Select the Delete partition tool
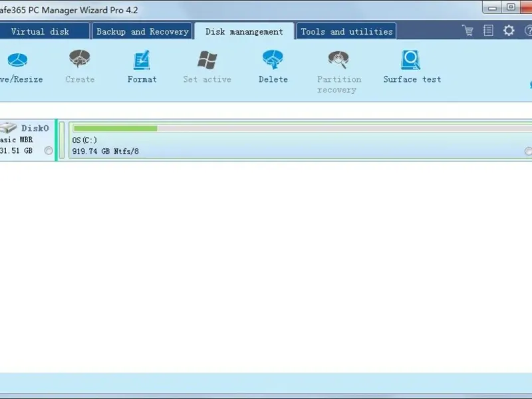Screen dimensions: 532x399 pyautogui.click(x=273, y=67)
